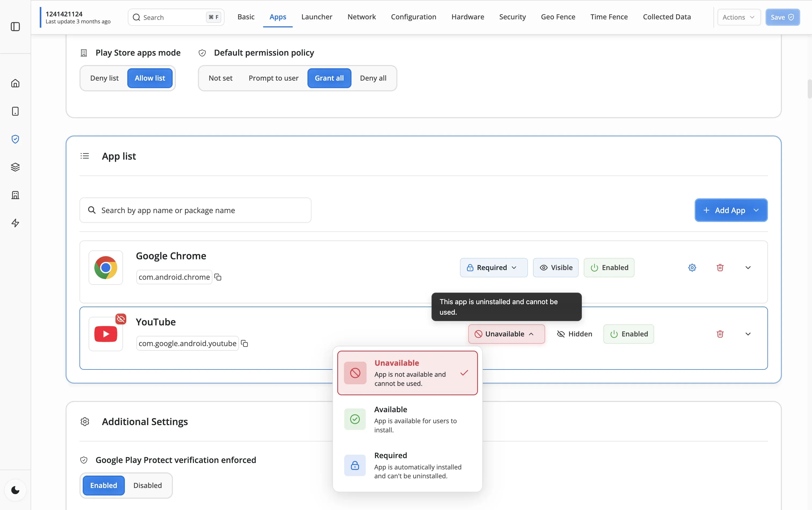
Task: Click the policy name 1241421124
Action: [x=64, y=14]
